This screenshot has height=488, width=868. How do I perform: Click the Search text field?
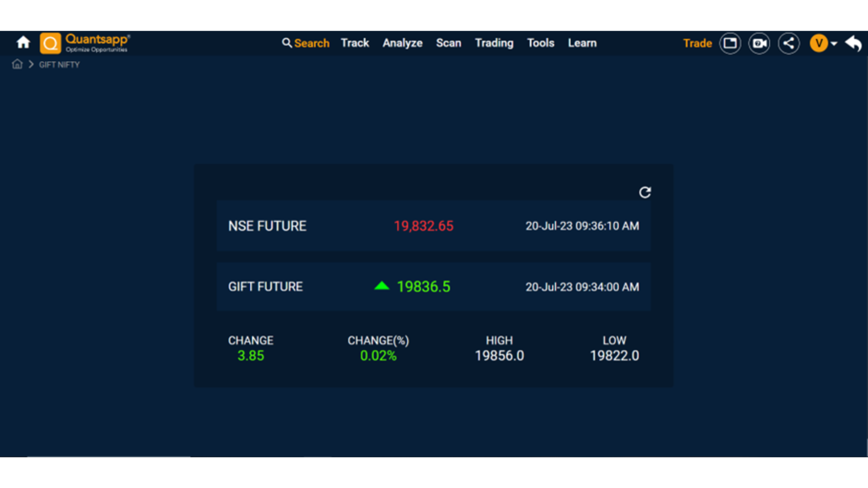311,43
